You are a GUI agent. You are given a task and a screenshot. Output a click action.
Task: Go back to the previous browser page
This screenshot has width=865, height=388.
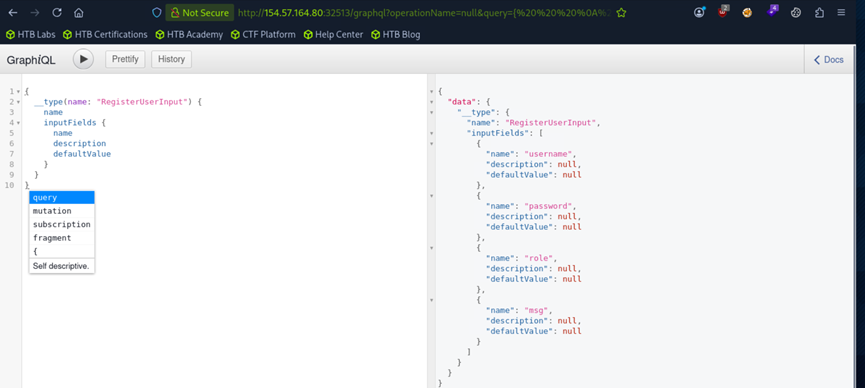click(13, 12)
